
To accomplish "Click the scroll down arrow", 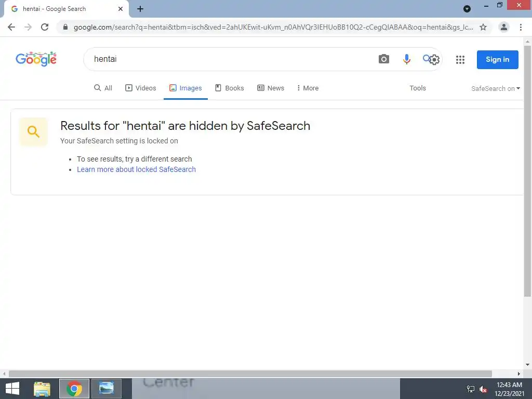I will (x=527, y=365).
